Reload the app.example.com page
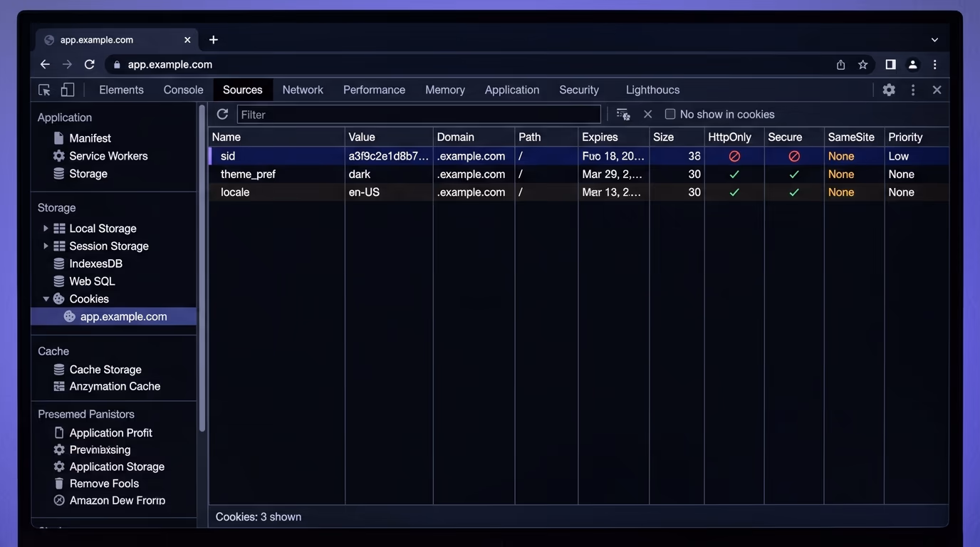 89,64
